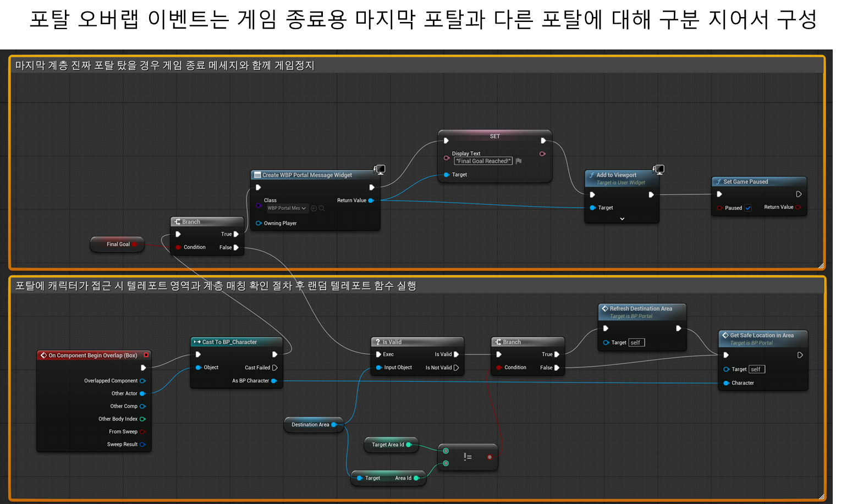This screenshot has width=863, height=504.
Task: Click the Return Value pin on Create WBP Portal Message Widget
Action: (x=371, y=201)
